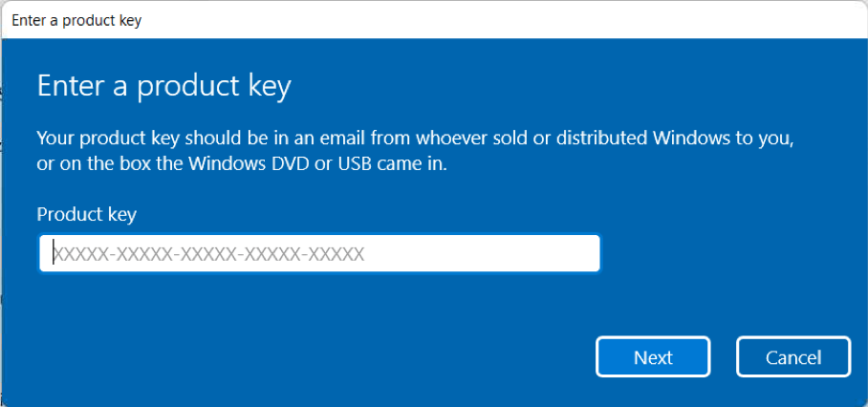Click the large "Enter a product key" heading
This screenshot has height=407, width=868.
coord(163,86)
